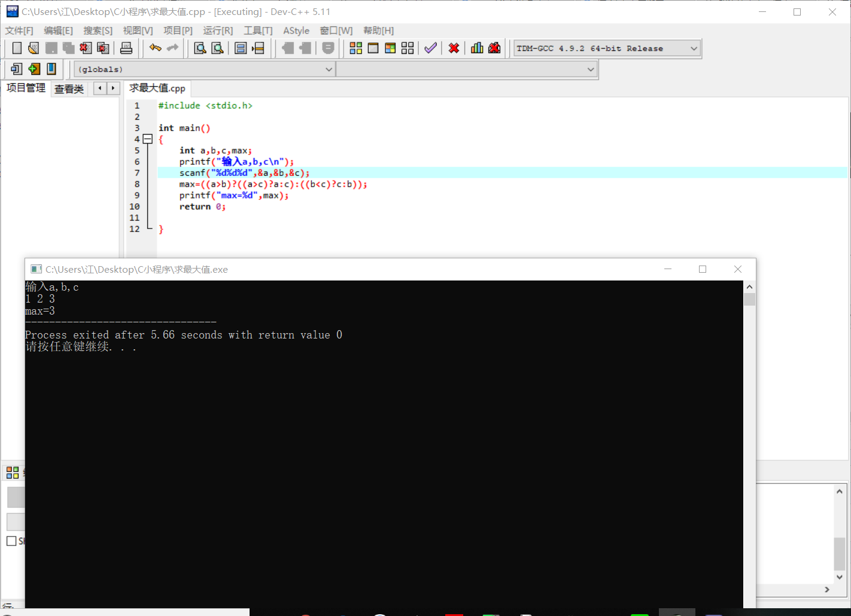The width and height of the screenshot is (851, 616).
Task: Open the 窗口[W] menu
Action: (336, 31)
